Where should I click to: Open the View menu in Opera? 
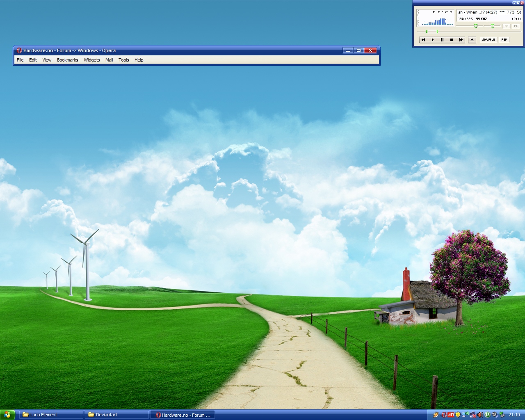pyautogui.click(x=47, y=60)
